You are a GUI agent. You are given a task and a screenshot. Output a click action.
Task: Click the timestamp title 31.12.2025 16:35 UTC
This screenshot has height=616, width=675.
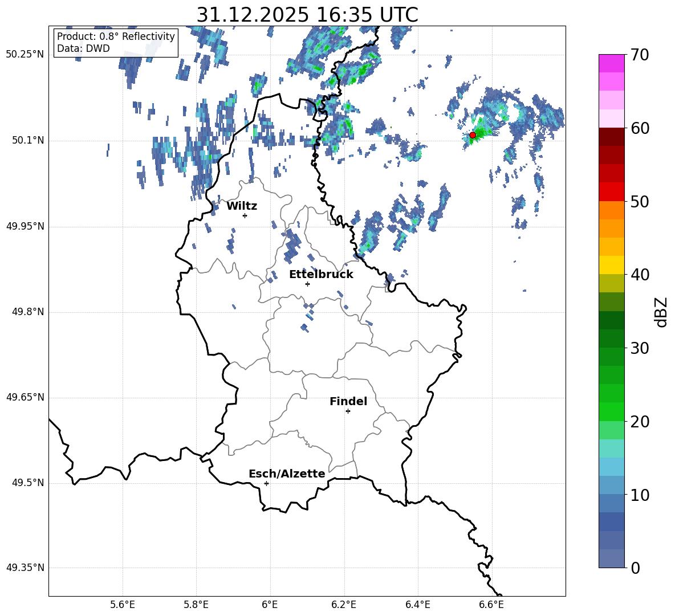(x=307, y=15)
